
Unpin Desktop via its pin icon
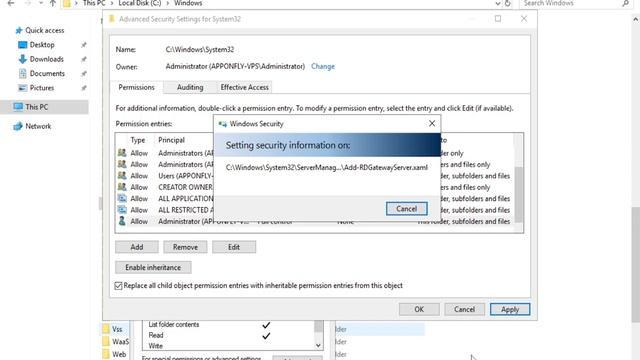tap(84, 45)
